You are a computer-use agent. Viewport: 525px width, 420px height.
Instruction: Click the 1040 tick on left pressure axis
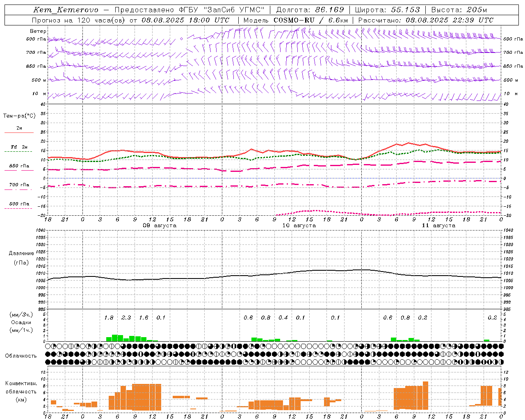40,230
